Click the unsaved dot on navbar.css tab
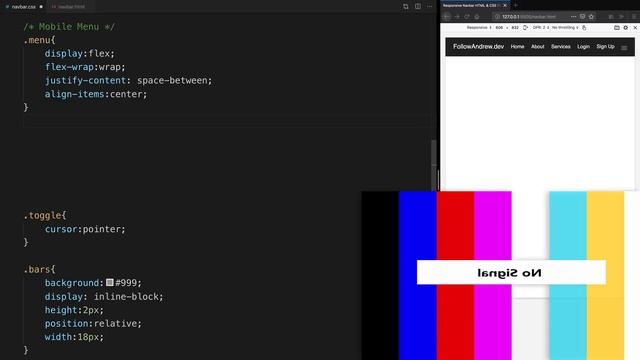The width and height of the screenshot is (640, 360). pyautogui.click(x=41, y=7)
